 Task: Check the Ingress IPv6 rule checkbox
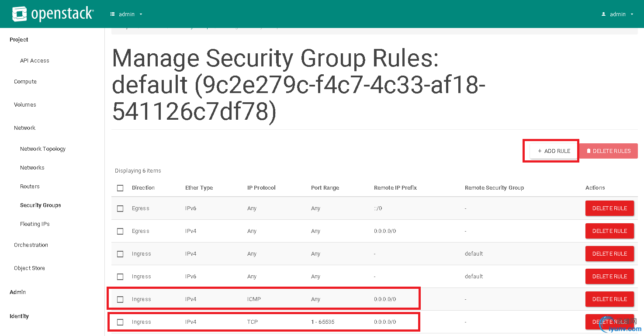(120, 277)
